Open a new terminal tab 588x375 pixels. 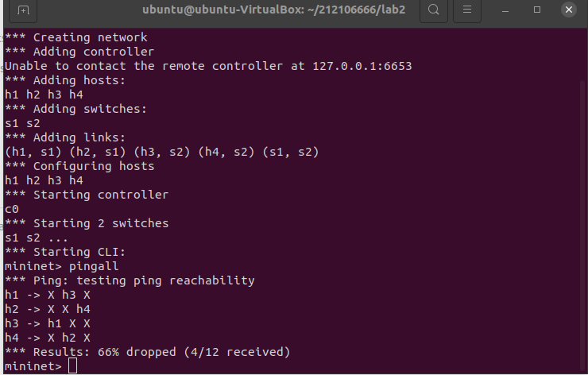23,10
